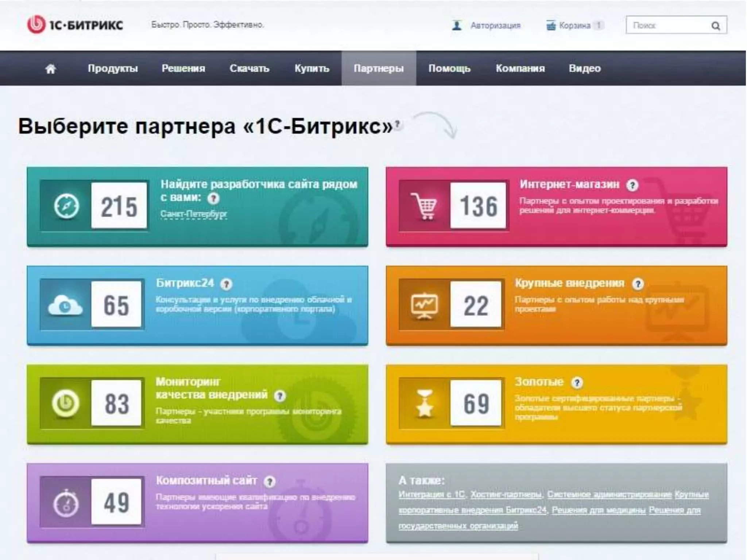Click the Интеграция с 1С link
This screenshot has width=747, height=560.
(432, 494)
